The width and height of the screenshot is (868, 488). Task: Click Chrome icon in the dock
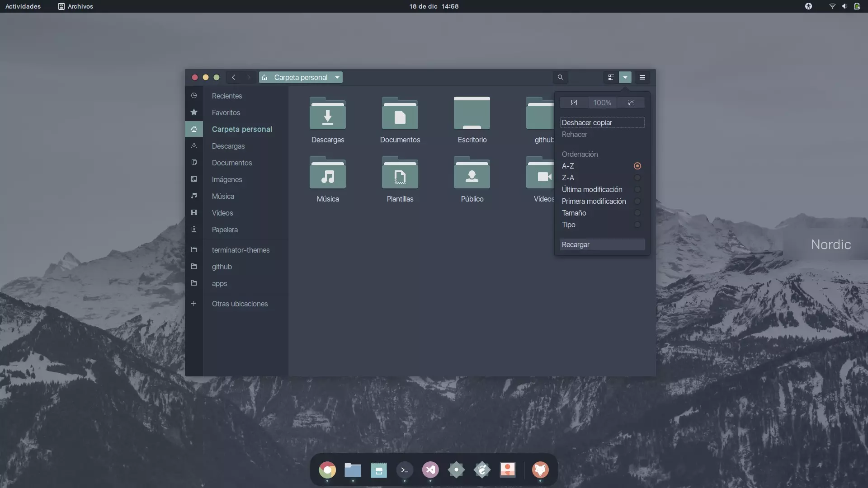(x=327, y=469)
